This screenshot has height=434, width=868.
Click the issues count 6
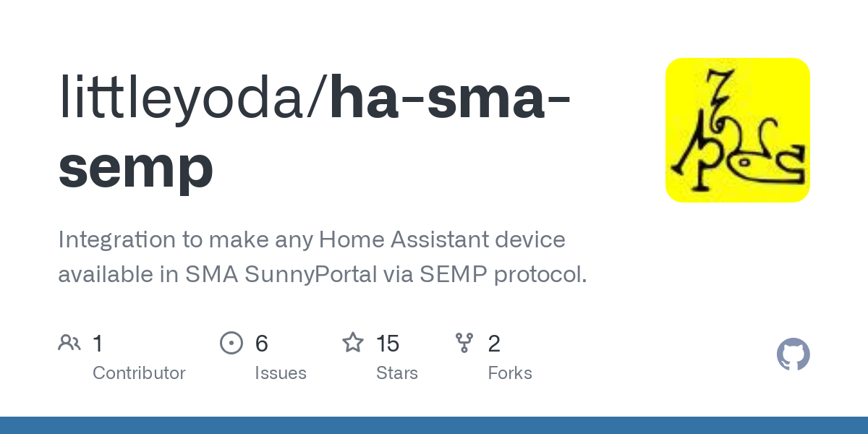pos(262,344)
